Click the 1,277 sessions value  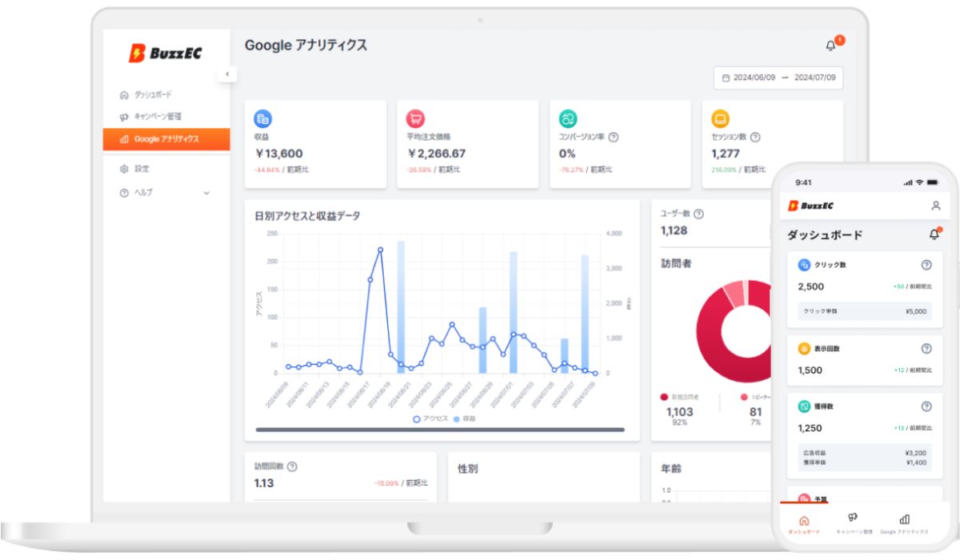point(726,154)
